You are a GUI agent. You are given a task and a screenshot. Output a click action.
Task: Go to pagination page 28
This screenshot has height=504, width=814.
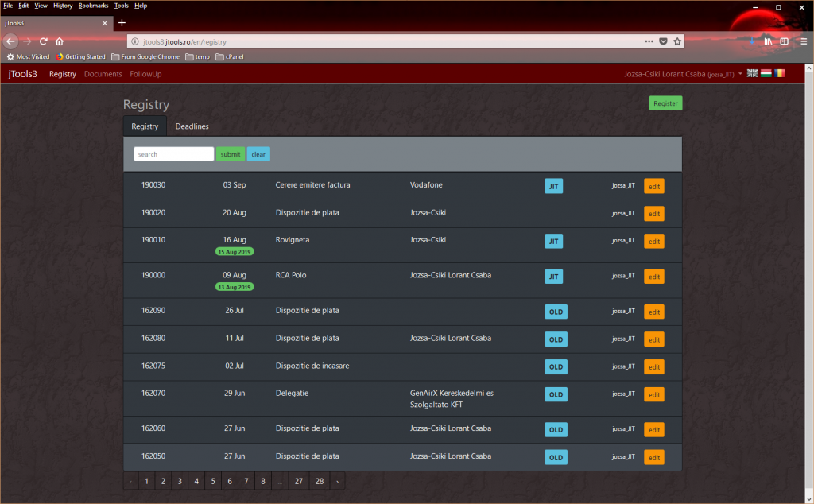coord(319,481)
